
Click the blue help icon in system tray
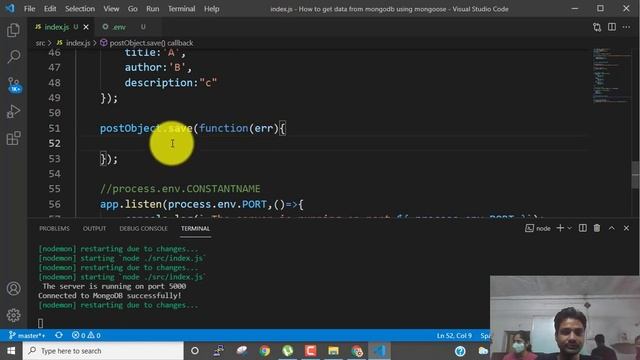[x=460, y=351]
